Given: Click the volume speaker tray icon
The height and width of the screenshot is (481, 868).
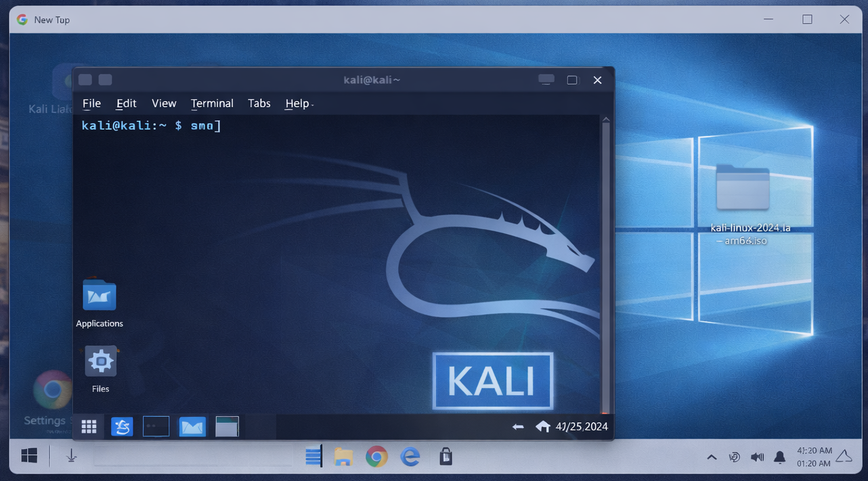Looking at the screenshot, I should click(x=758, y=457).
